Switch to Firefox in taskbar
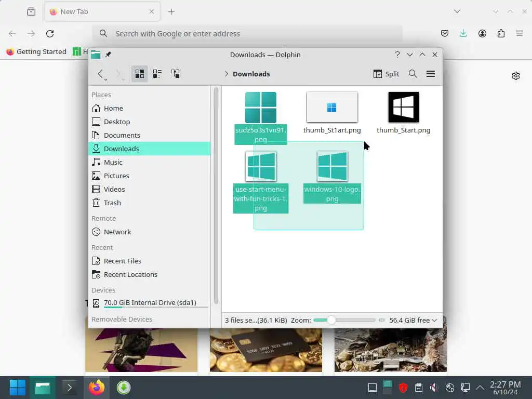Viewport: 532px width, 399px height. point(96,388)
